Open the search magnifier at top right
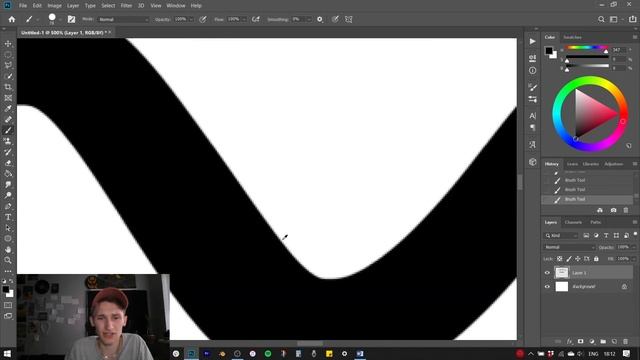The image size is (640, 360). coord(601,19)
